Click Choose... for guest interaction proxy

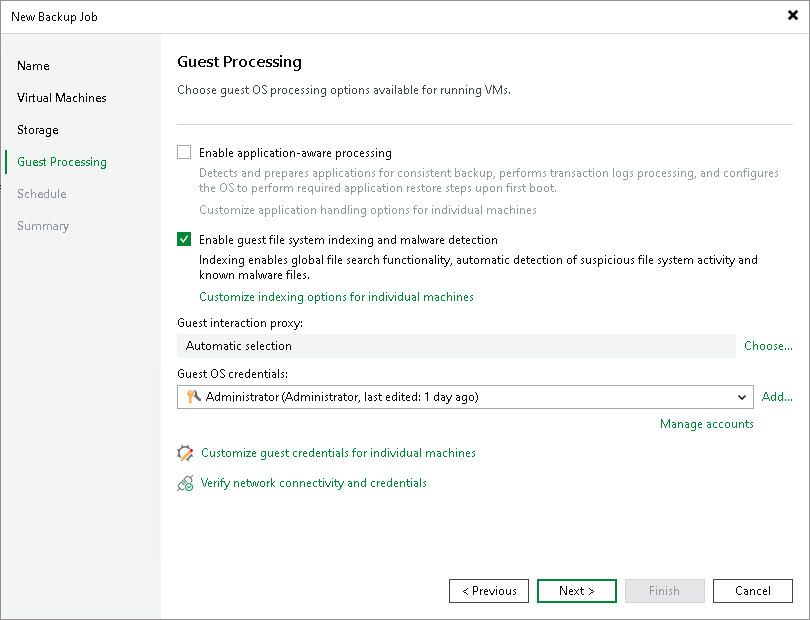pyautogui.click(x=768, y=346)
